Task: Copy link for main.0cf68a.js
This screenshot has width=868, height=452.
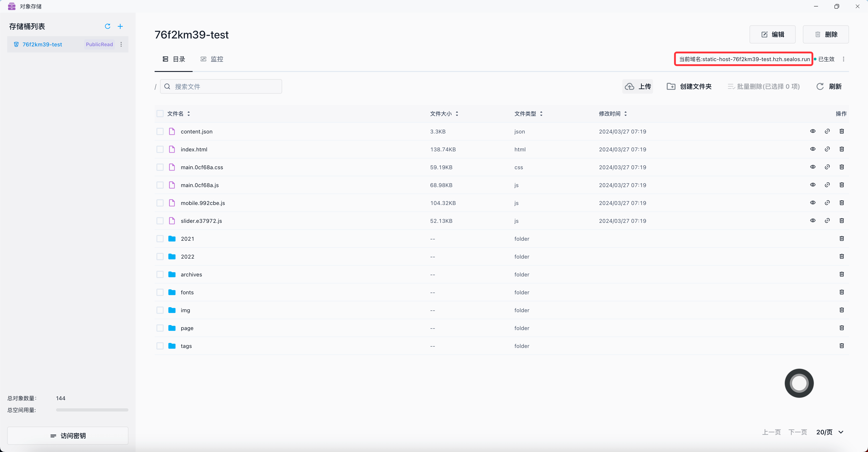Action: click(x=827, y=185)
